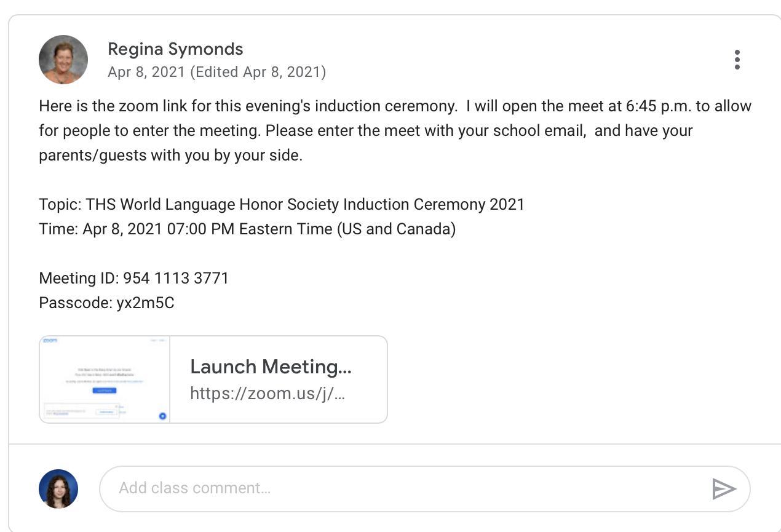781x532 pixels.
Task: Click the Edited Apr 8, 2021 label
Action: click(x=258, y=72)
